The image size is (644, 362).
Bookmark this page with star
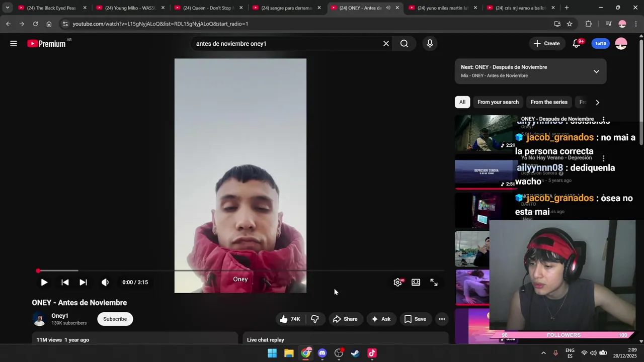tap(570, 24)
